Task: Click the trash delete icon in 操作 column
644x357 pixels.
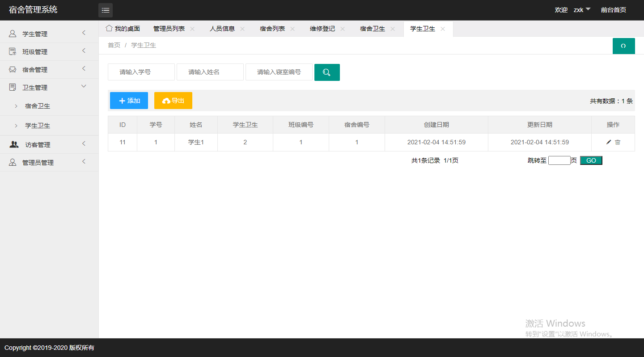Action: [x=618, y=142]
